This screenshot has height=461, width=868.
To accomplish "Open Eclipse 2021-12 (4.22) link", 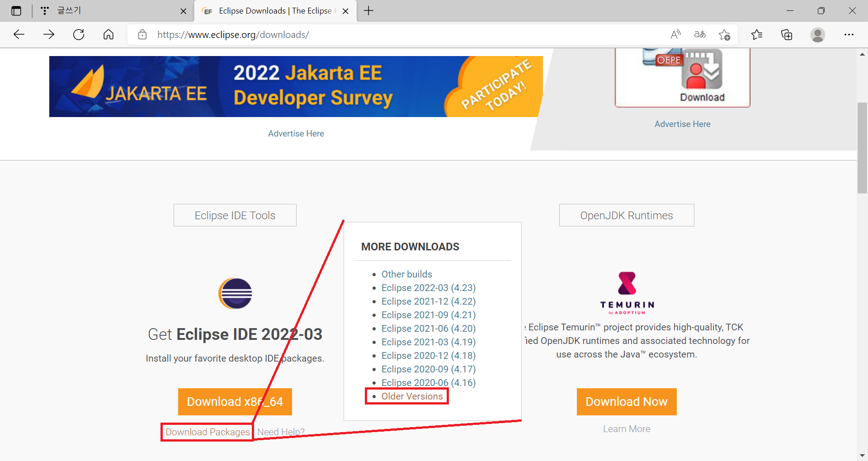I will point(429,301).
